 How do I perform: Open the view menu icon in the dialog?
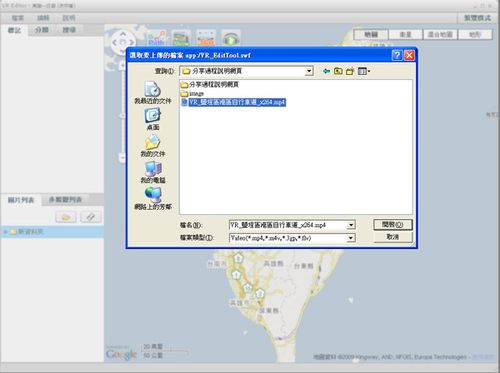364,71
